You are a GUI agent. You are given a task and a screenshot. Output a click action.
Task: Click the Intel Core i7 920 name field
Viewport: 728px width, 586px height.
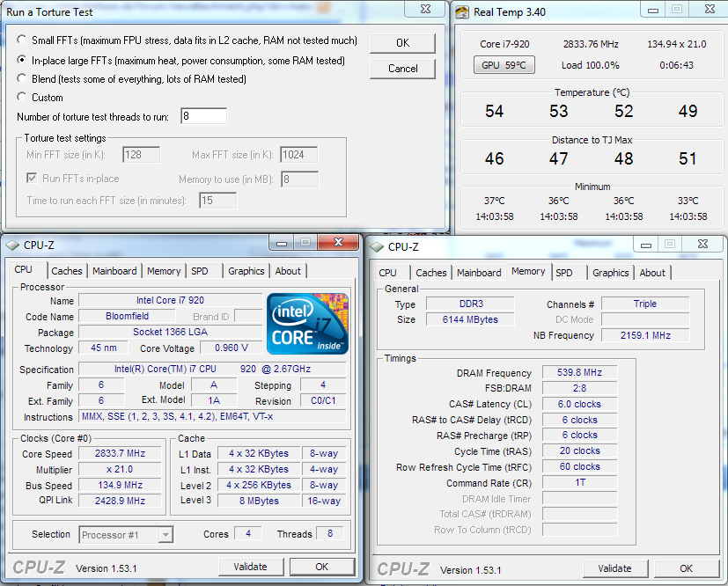point(170,300)
